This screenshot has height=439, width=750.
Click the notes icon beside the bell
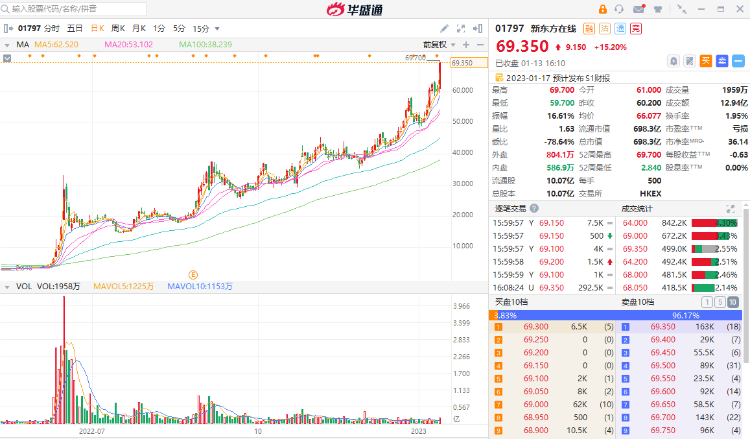[690, 61]
